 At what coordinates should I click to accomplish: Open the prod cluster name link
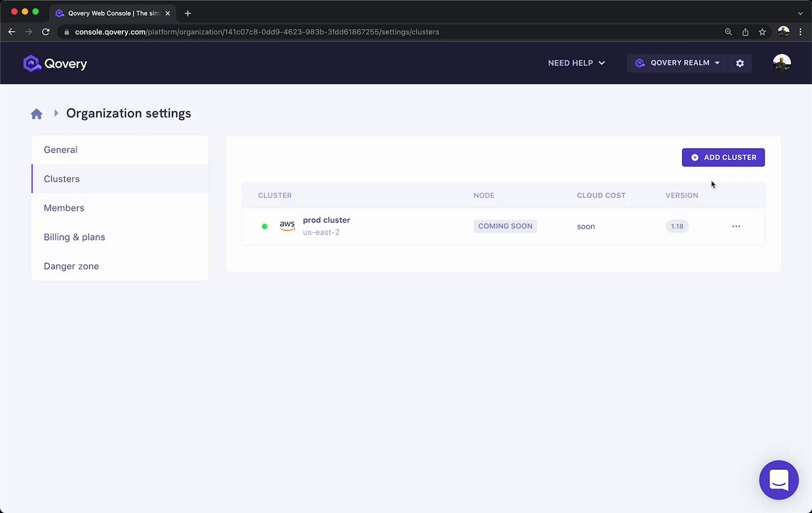point(326,220)
